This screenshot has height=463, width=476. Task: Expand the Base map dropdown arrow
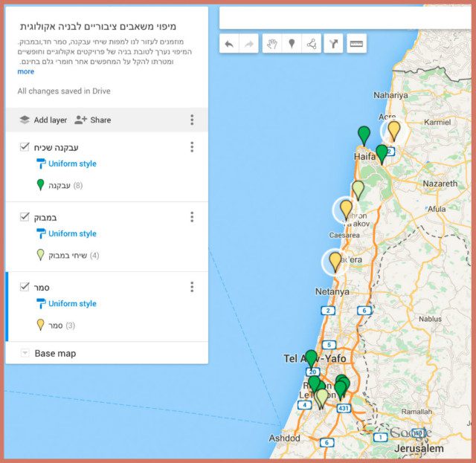25,353
